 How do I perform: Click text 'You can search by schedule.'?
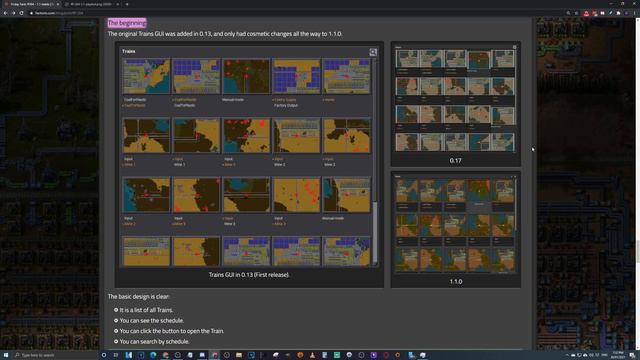(x=154, y=341)
